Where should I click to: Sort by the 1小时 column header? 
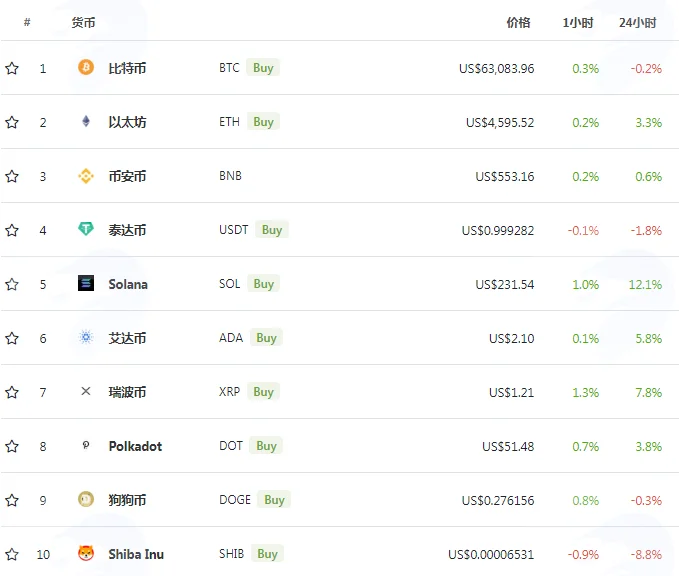(x=578, y=23)
